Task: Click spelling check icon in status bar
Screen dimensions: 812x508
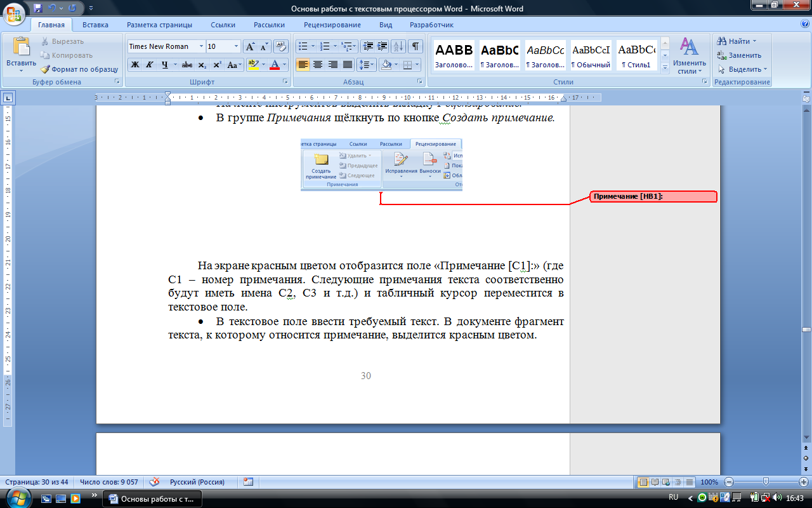Action: point(154,482)
